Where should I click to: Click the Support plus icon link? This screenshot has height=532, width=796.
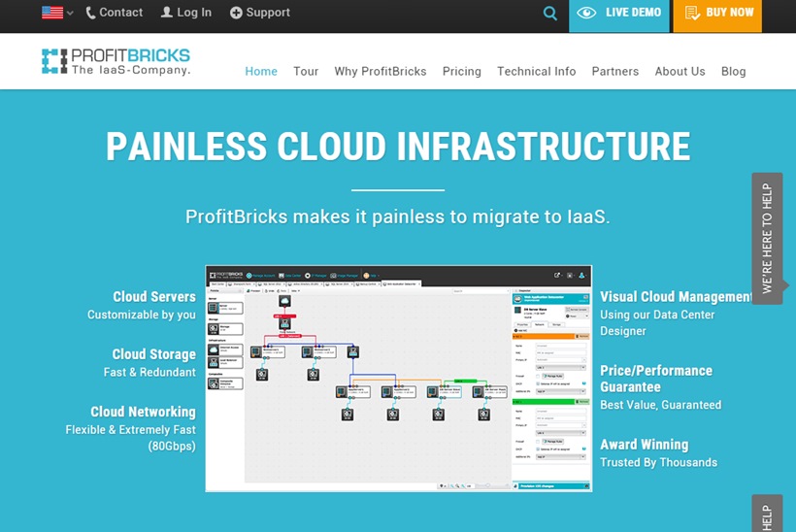click(259, 13)
